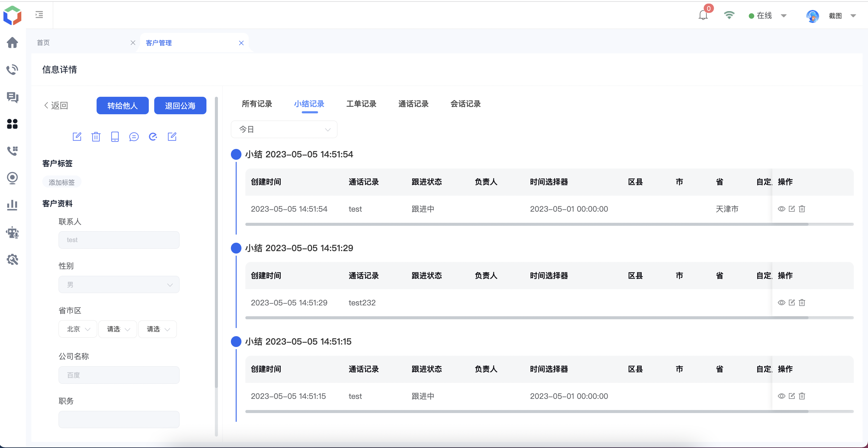
Task: Switch to the 所有记录 tab
Action: point(257,104)
